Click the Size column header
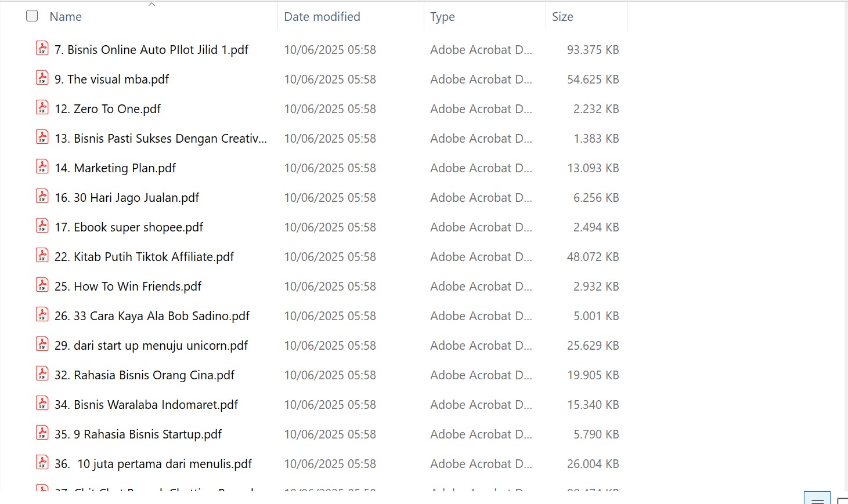The width and height of the screenshot is (848, 504). coord(562,17)
